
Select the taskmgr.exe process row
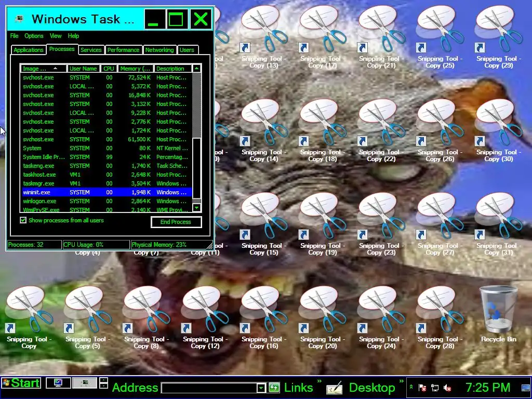point(107,183)
